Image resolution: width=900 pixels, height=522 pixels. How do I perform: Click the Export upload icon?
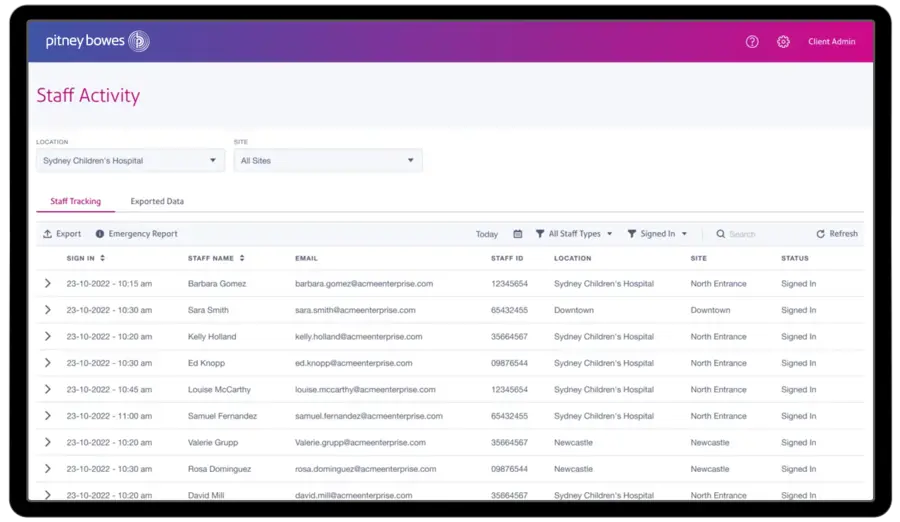coord(47,234)
